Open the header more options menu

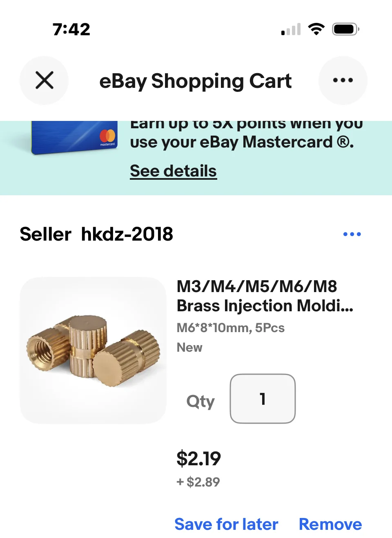click(343, 80)
